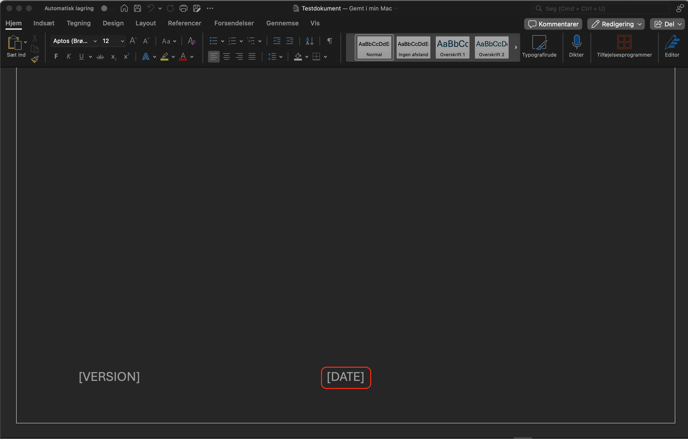
Task: Show paragraph marks with pilcrow icon
Action: 327,41
